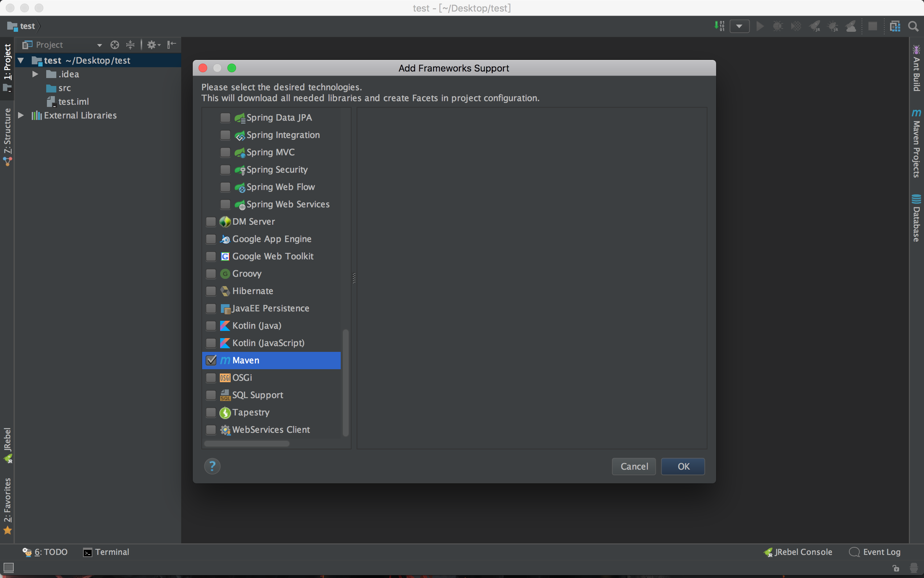Click the Kotlin (JavaScript) icon

click(225, 343)
